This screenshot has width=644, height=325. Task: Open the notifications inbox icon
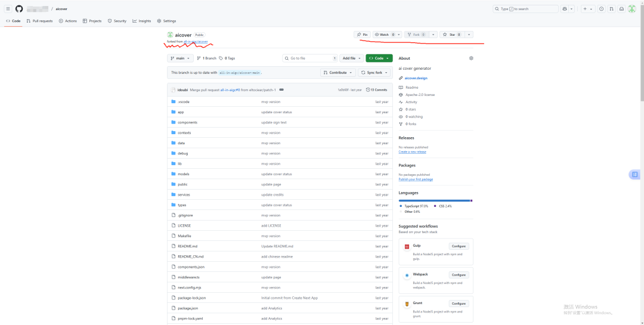click(621, 9)
